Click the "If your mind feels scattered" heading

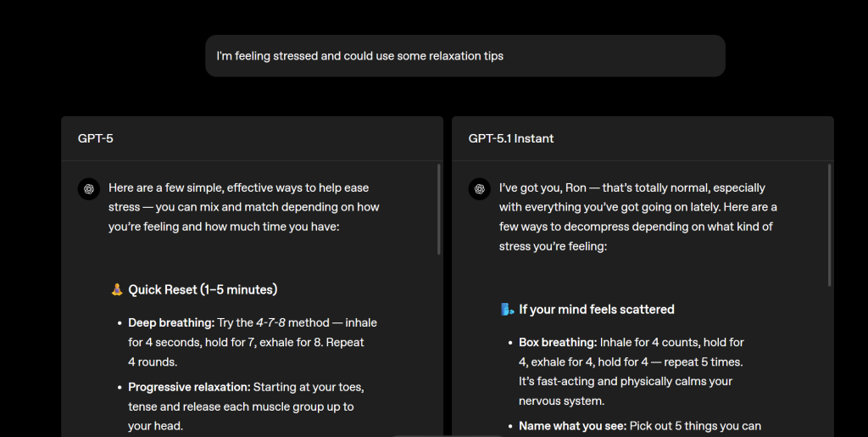click(597, 310)
